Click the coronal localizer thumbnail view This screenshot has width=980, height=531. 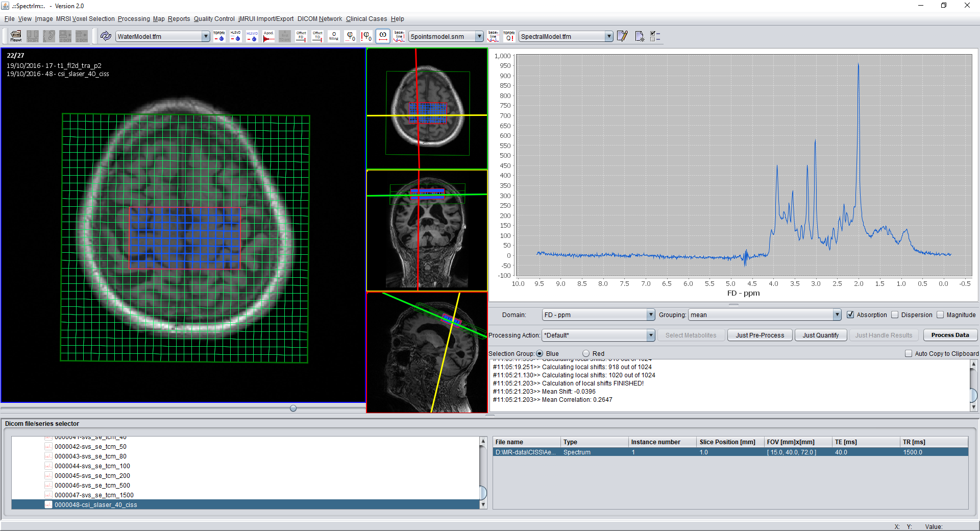(427, 230)
